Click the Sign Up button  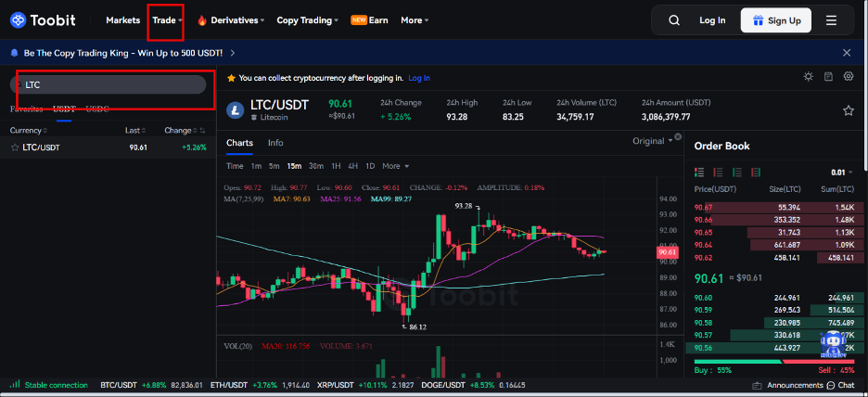coord(776,20)
